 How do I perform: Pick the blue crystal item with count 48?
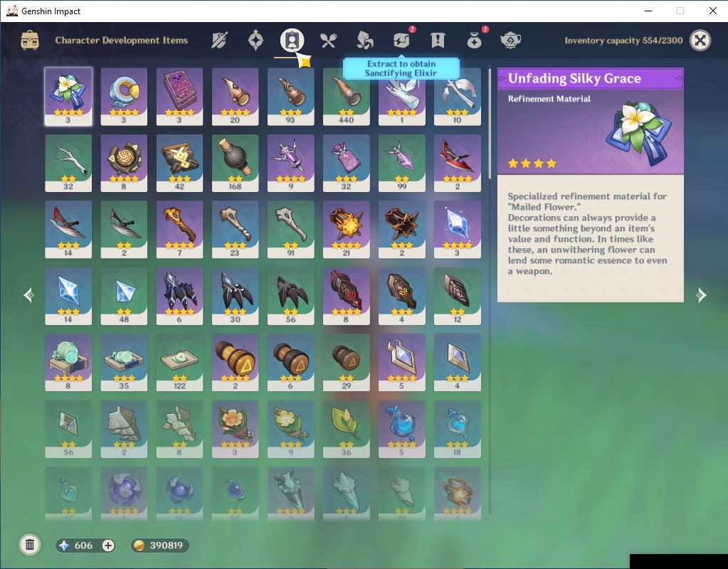coord(124,296)
